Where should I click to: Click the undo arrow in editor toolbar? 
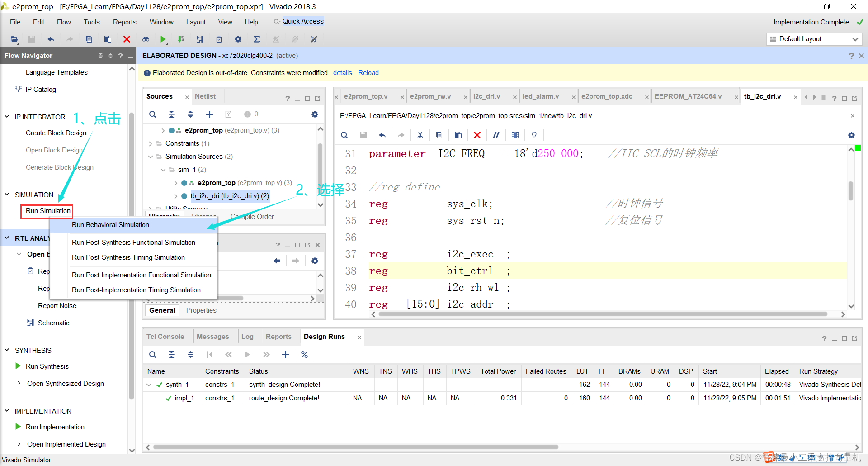(x=382, y=135)
